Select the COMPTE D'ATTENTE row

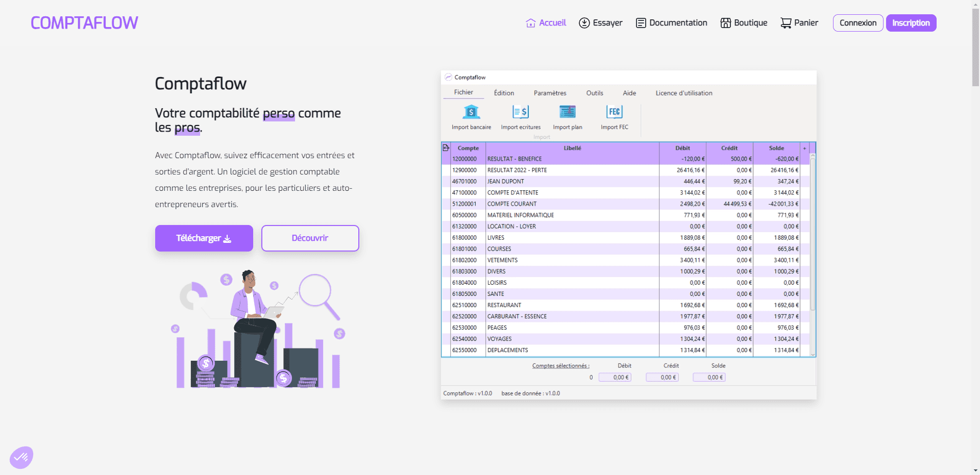(x=625, y=193)
